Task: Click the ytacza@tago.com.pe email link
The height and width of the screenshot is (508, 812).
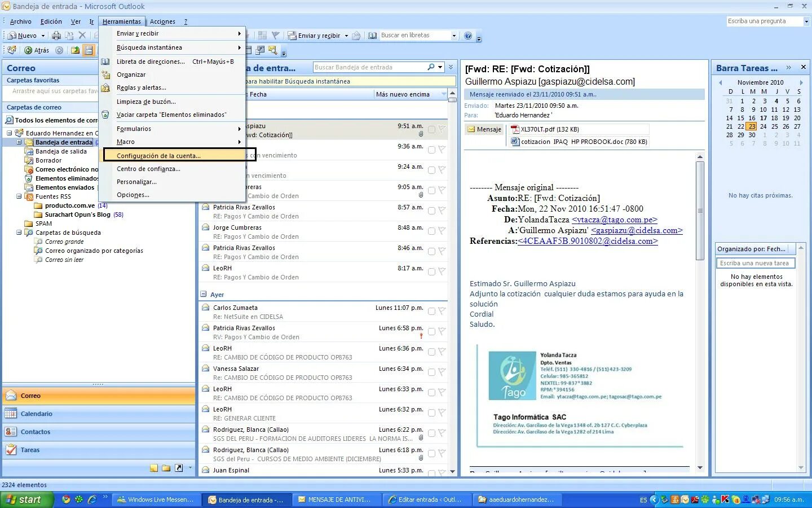Action: pyautogui.click(x=615, y=220)
